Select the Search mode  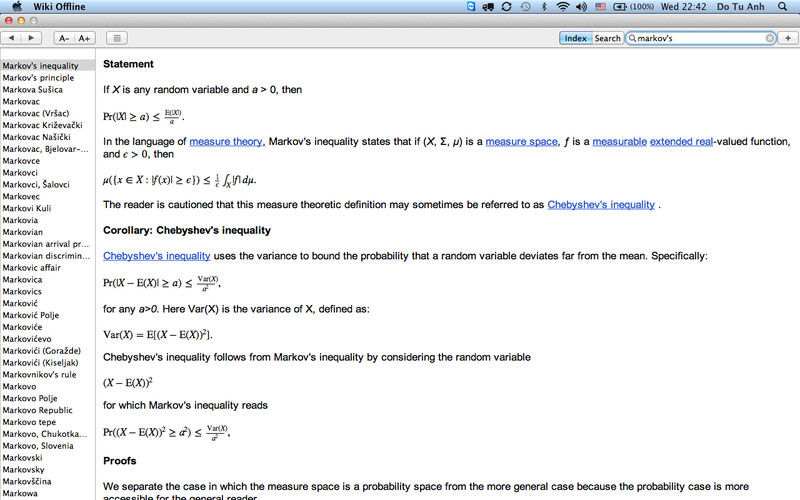pyautogui.click(x=607, y=38)
